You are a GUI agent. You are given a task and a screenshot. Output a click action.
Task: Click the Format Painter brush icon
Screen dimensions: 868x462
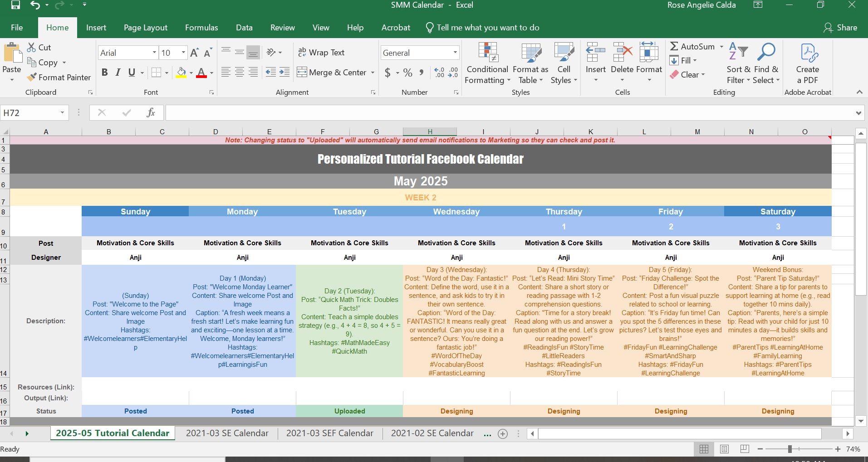32,78
